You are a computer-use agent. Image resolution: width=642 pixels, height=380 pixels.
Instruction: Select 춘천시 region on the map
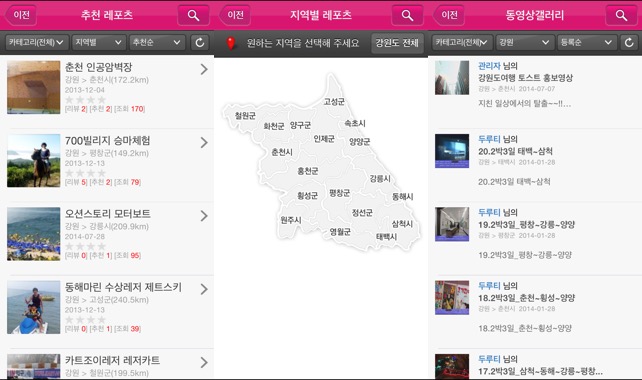282,152
